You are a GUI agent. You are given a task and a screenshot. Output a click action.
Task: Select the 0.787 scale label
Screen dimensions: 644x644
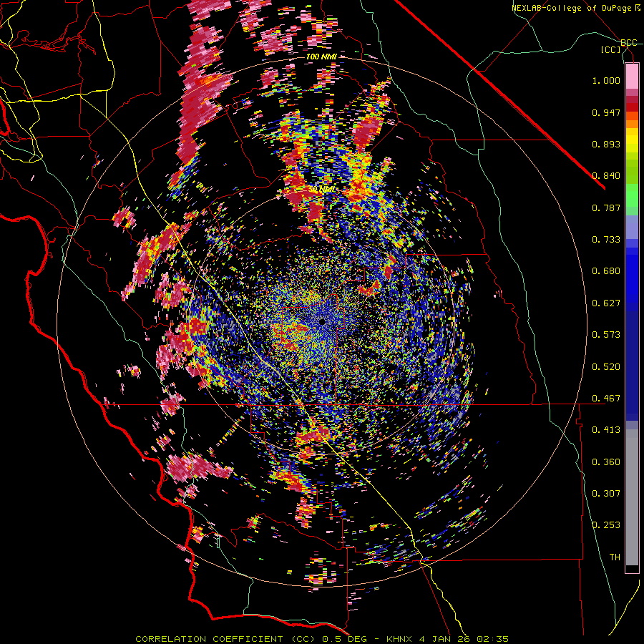606,208
